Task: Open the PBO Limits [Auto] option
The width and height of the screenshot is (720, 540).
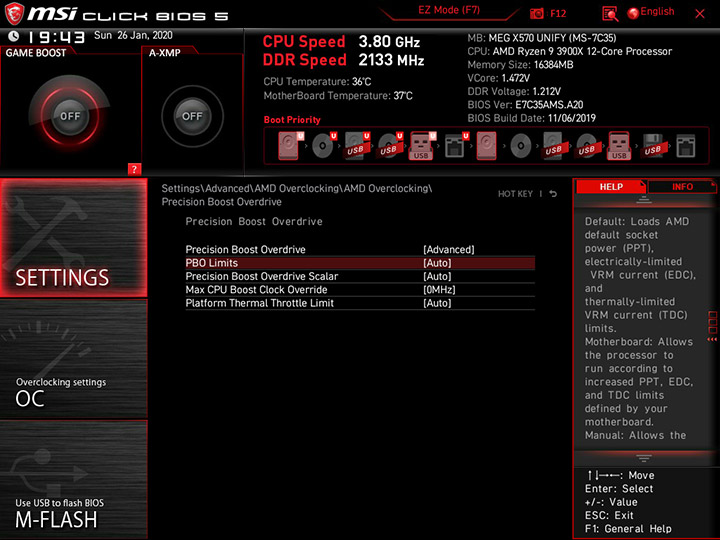Action: pos(360,263)
